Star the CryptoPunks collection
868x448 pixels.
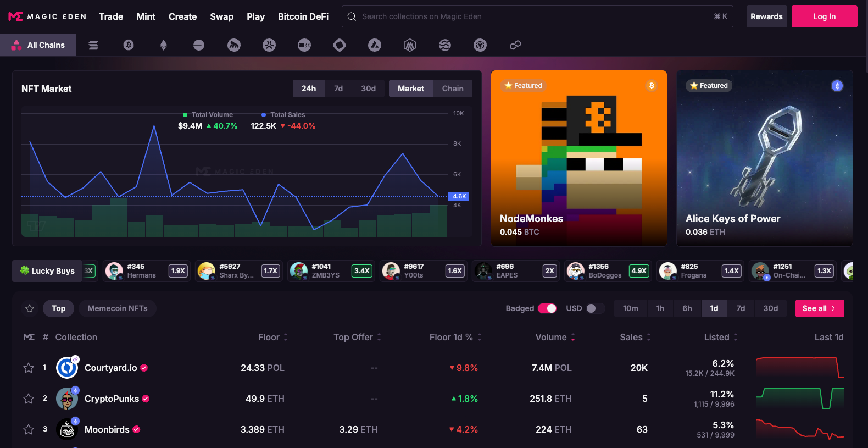tap(29, 399)
